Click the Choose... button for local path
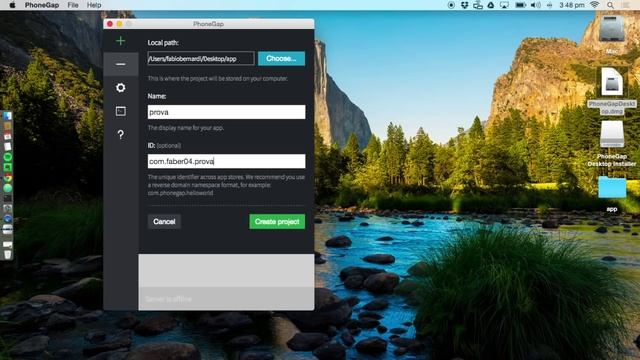This screenshot has width=640, height=360. [281, 58]
